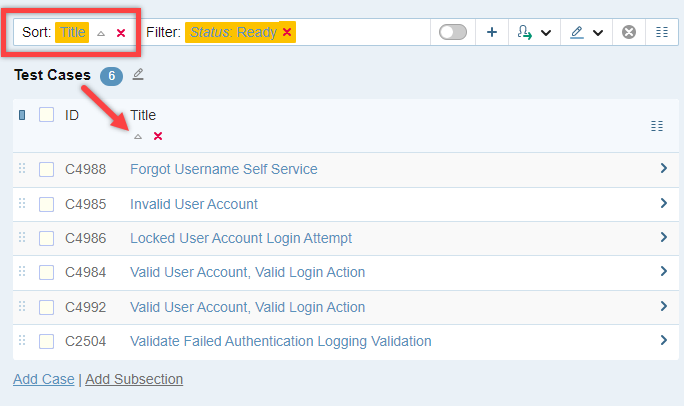Open column selector icon in table header row
Image resolution: width=684 pixels, height=406 pixels.
point(657,125)
